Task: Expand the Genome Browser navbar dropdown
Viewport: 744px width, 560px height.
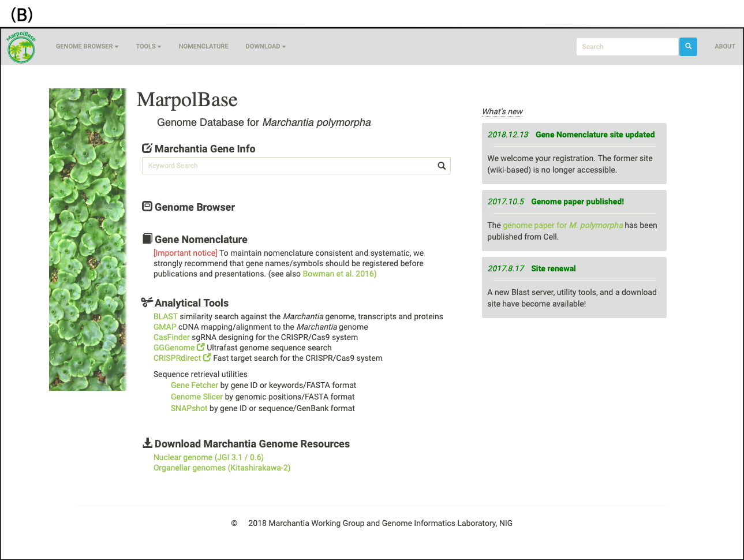Action: (87, 47)
